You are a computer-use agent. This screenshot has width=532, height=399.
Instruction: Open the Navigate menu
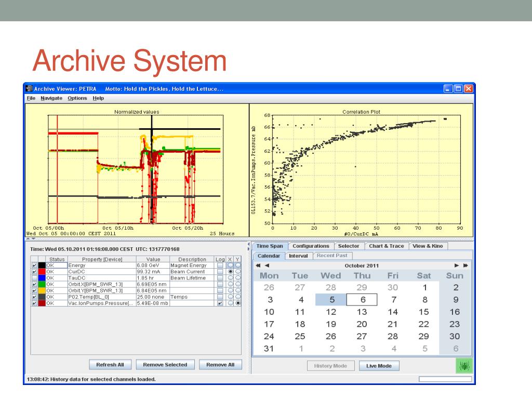[51, 98]
